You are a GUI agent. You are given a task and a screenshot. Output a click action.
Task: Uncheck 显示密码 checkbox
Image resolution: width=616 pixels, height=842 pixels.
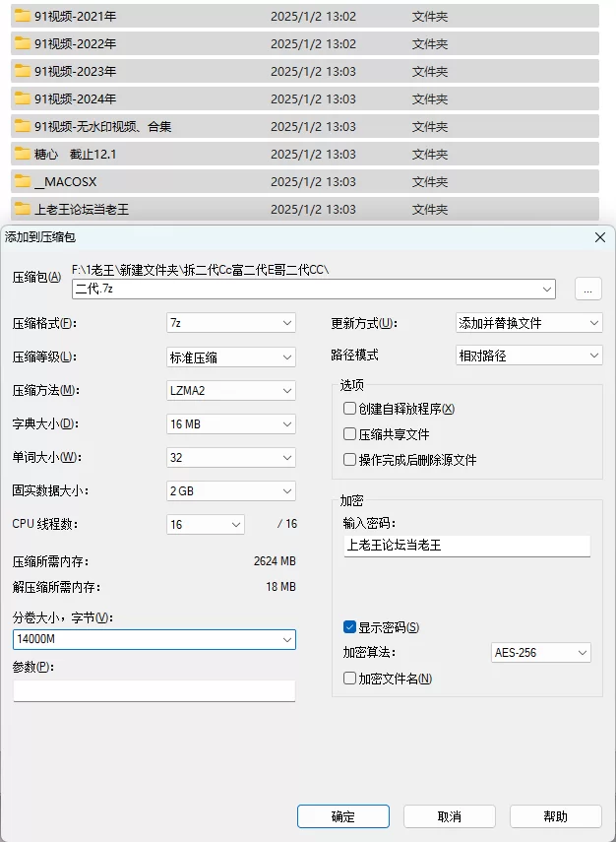click(349, 626)
